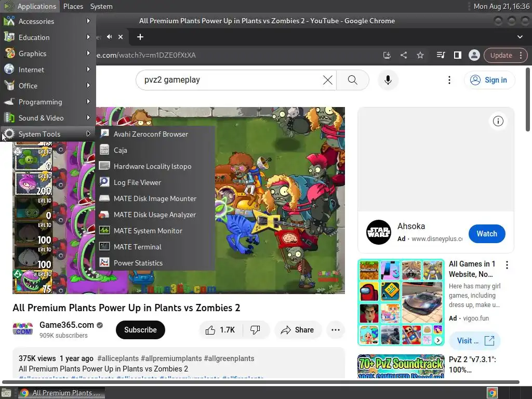Launch MATE Disk Image Mounter
The height and width of the screenshot is (399, 532).
pos(155,198)
